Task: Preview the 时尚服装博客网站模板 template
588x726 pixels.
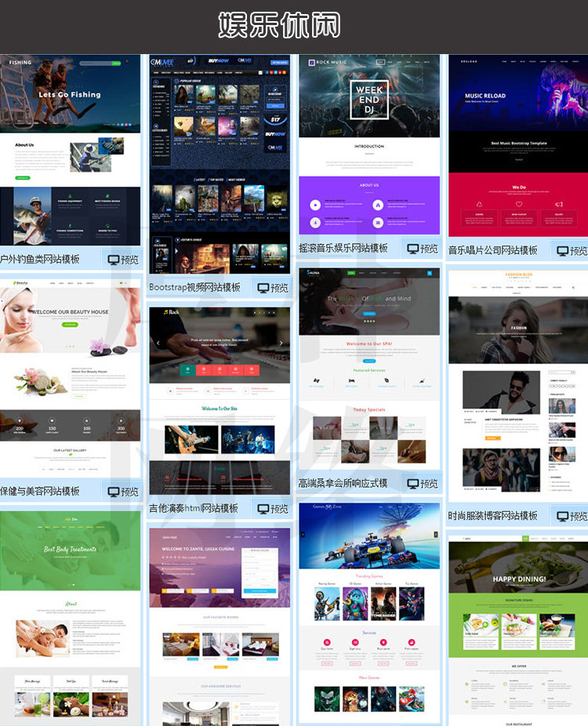Action: 572,516
